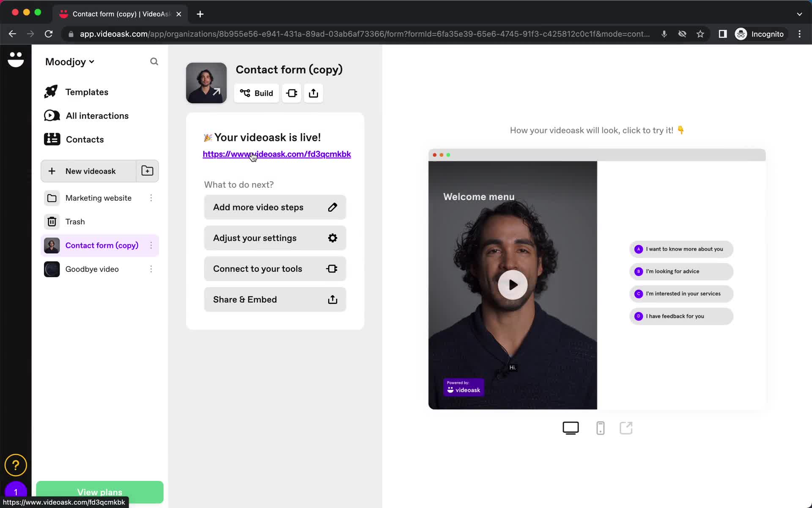The width and height of the screenshot is (812, 508).
Task: Open the Add more video steps
Action: (275, 207)
